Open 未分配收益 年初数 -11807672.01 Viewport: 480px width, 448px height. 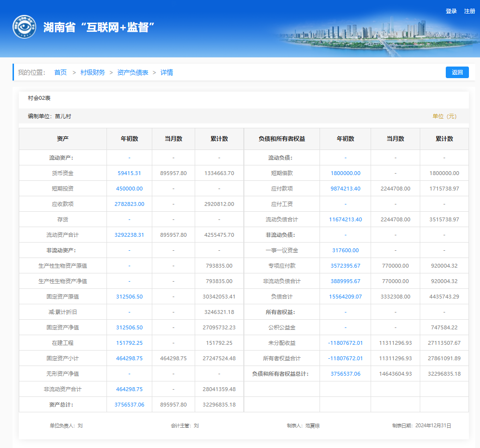tap(346, 343)
